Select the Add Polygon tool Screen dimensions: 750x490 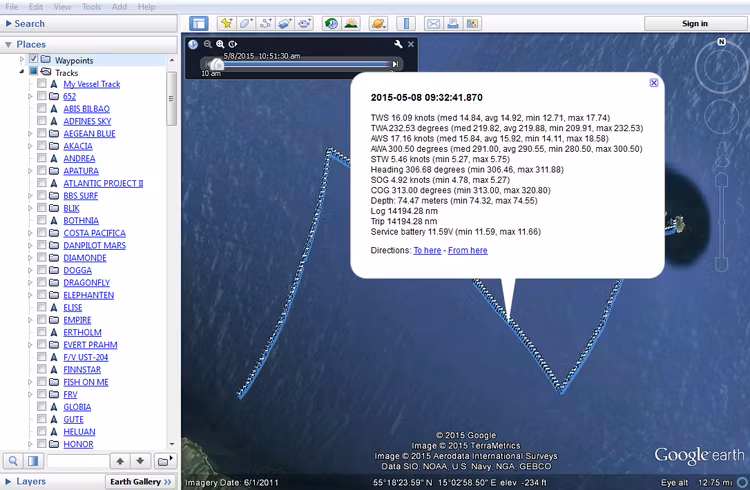point(246,23)
